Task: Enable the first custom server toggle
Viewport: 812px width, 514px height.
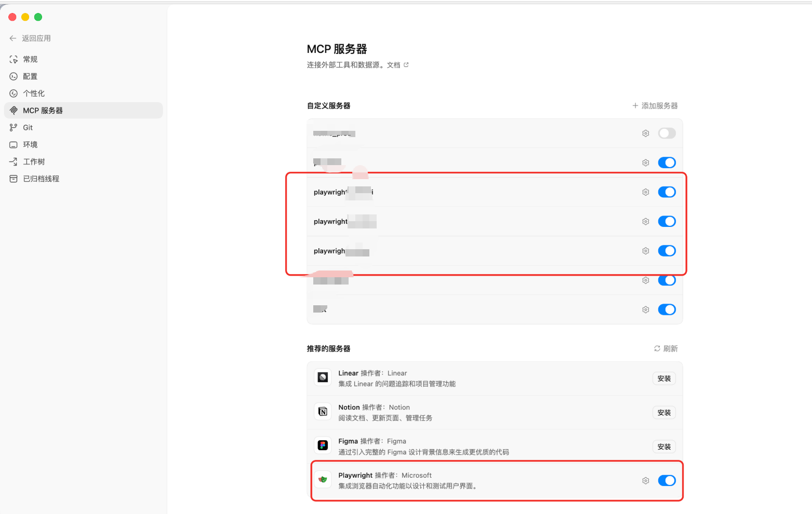Action: pos(667,133)
